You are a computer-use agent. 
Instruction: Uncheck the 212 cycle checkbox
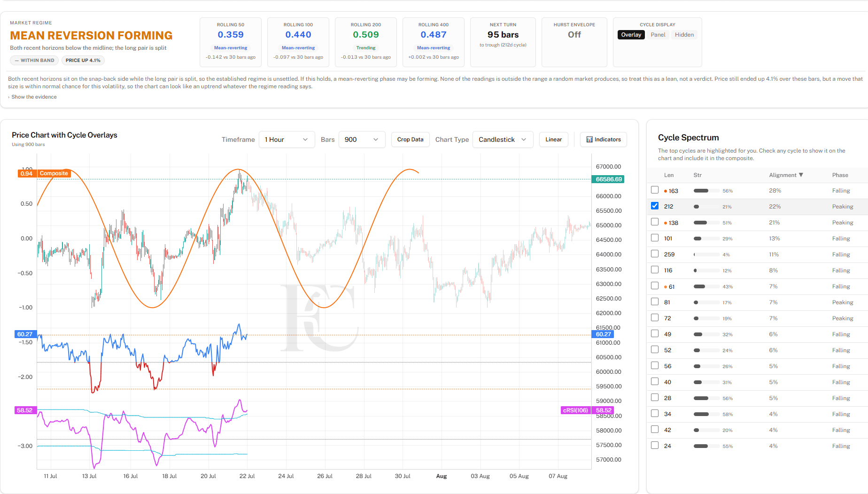coord(655,206)
